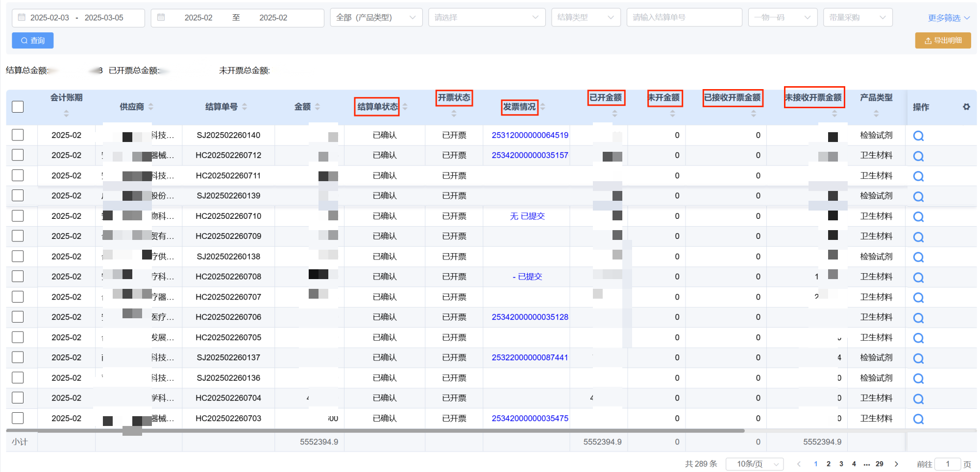
Task: Check the row for HC202502260709
Action: [x=18, y=236]
